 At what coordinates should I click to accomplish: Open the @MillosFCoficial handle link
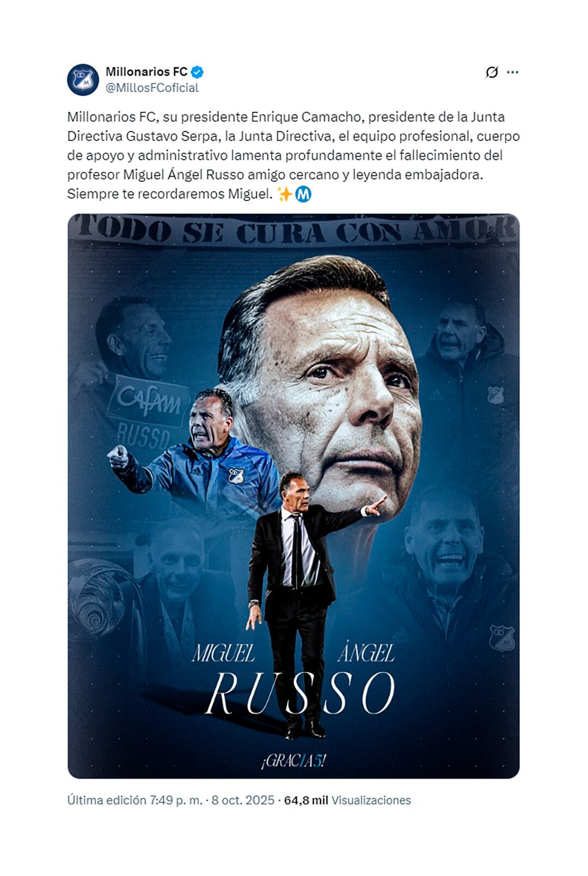(152, 88)
